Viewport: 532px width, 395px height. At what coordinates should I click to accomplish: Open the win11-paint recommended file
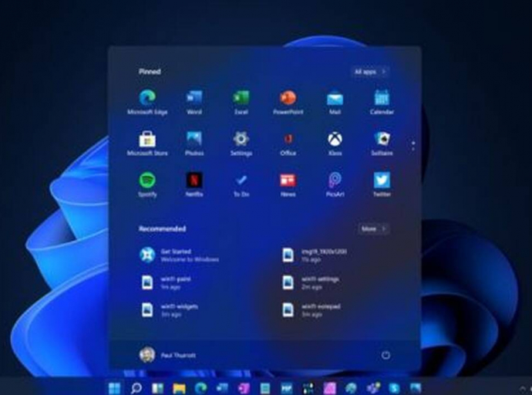pos(167,282)
